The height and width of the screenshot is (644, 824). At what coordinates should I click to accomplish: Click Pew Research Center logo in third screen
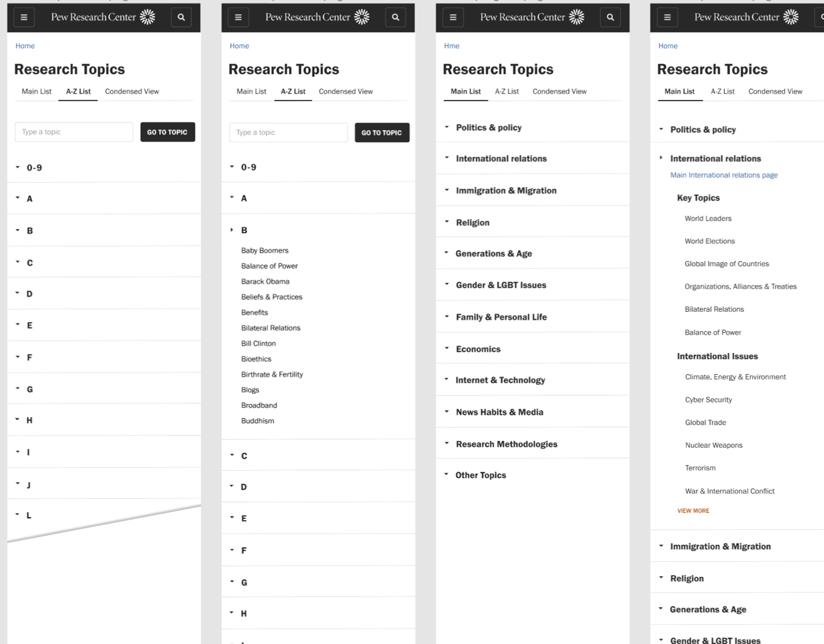tap(532, 18)
